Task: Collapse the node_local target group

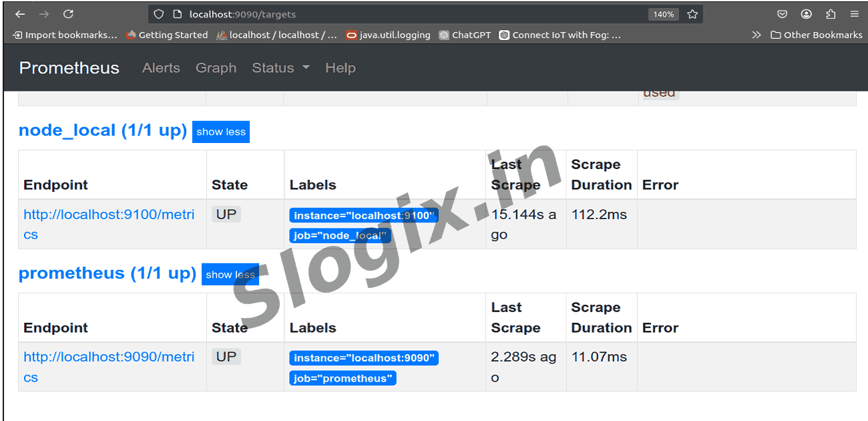Action: 221,132
